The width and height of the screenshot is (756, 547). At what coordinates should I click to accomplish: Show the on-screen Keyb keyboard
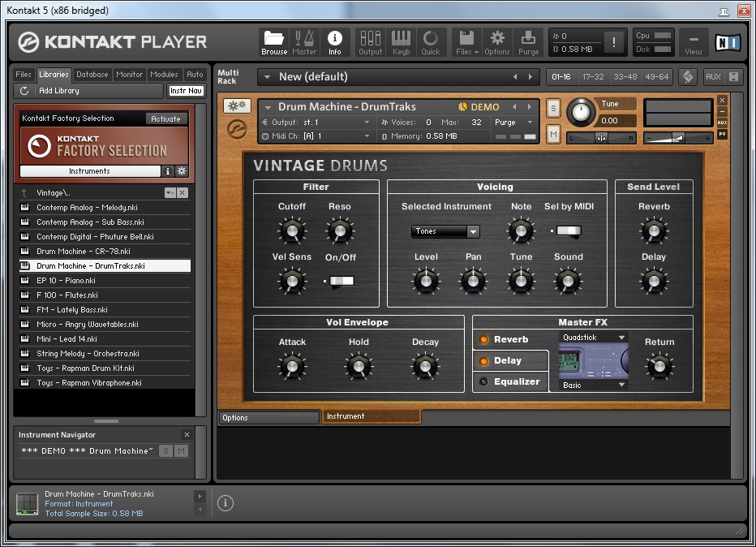click(401, 42)
